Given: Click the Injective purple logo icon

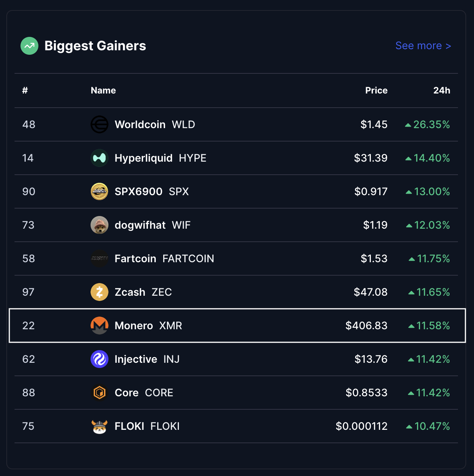Looking at the screenshot, I should click(x=99, y=359).
